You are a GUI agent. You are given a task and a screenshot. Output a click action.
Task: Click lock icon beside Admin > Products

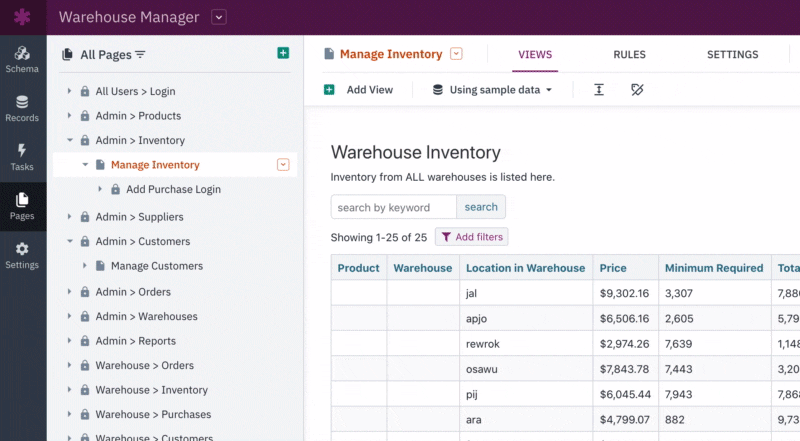click(85, 116)
